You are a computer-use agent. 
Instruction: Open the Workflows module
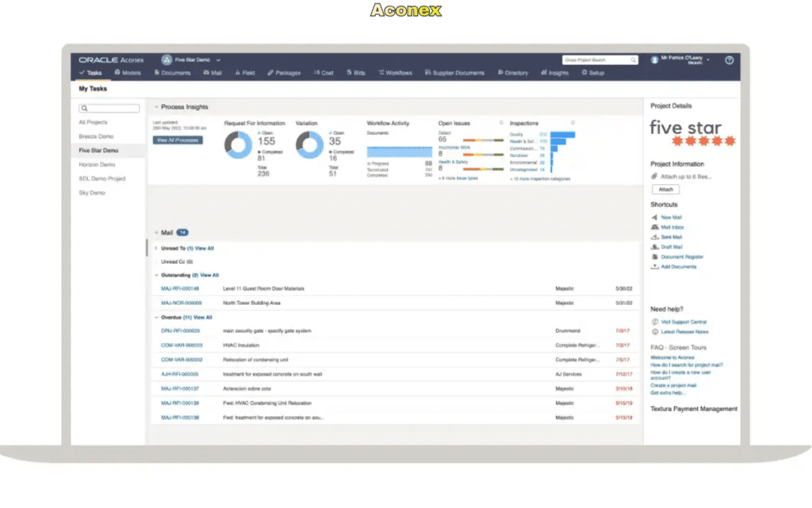tap(397, 73)
